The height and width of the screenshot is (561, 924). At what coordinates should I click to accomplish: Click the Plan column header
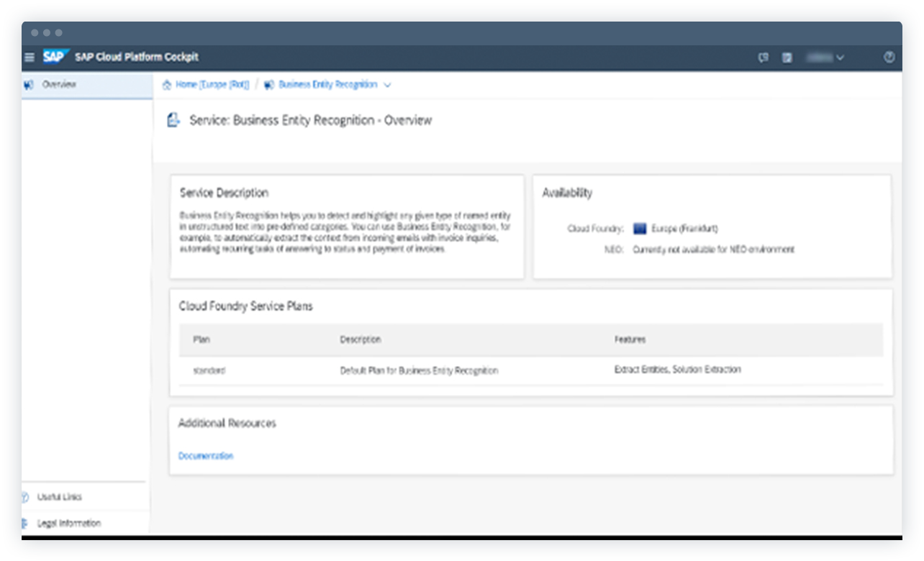click(201, 339)
